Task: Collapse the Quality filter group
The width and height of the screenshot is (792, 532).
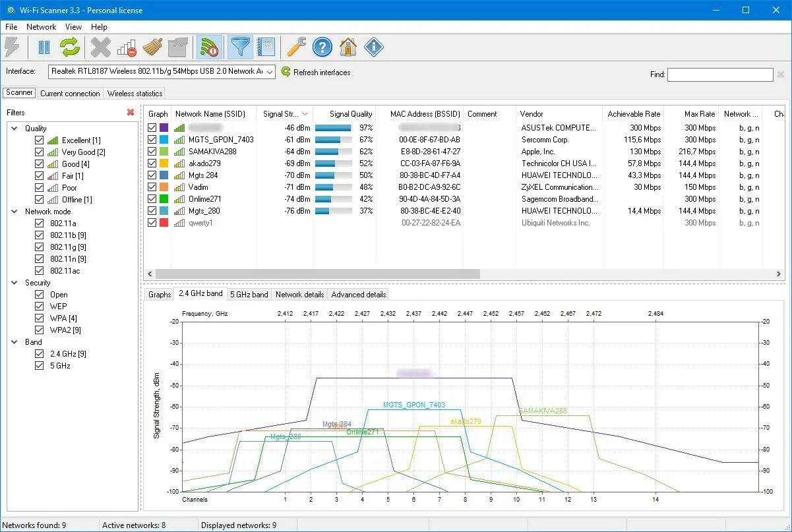Action: click(15, 129)
